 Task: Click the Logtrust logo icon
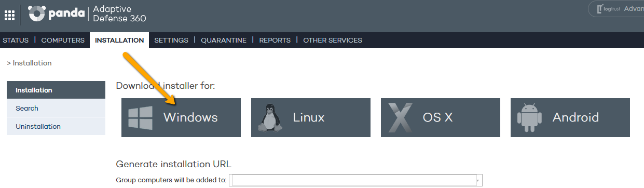pos(609,8)
